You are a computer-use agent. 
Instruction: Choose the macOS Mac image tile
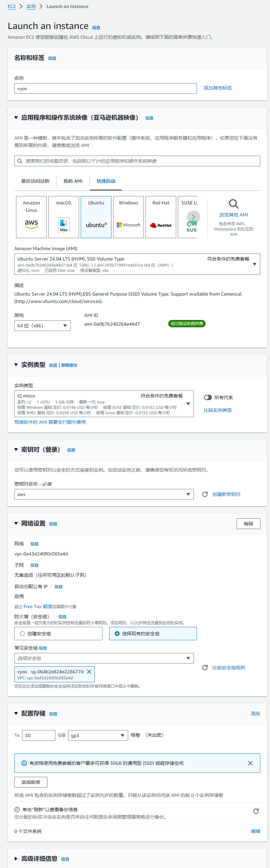(x=64, y=217)
